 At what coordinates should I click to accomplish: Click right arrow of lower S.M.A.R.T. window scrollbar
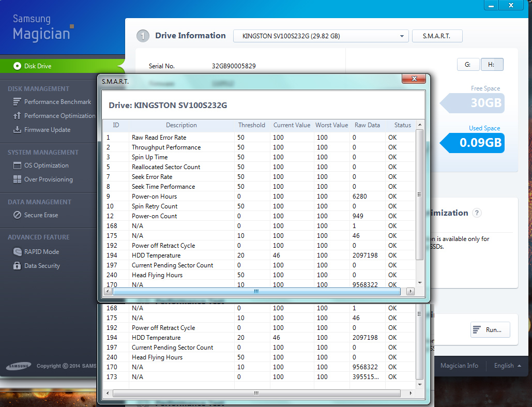(411, 393)
